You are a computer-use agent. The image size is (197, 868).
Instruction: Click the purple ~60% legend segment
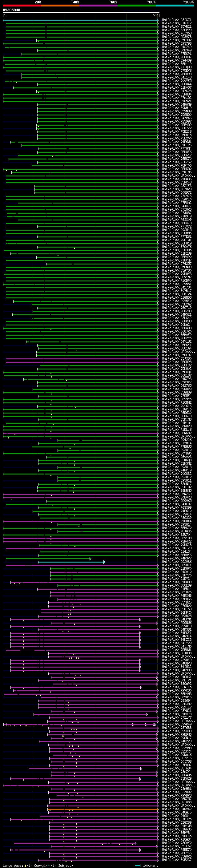(x=98, y=6)
